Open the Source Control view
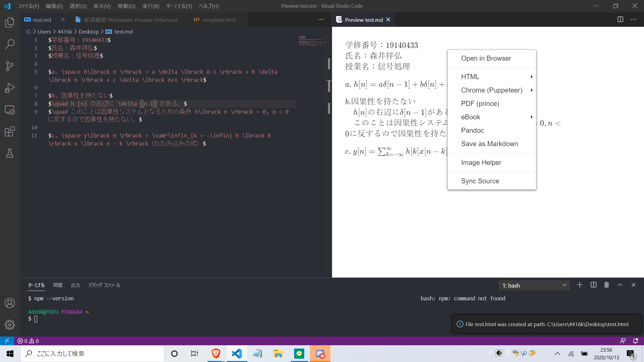This screenshot has width=644, height=362. pos(10,66)
